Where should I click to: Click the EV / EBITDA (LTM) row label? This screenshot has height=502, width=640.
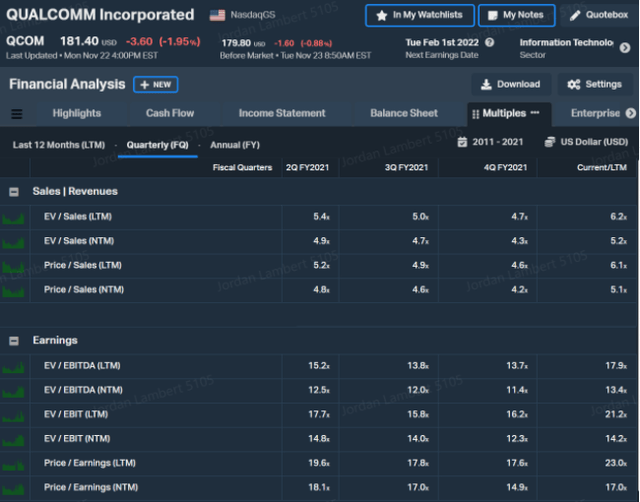click(x=82, y=366)
